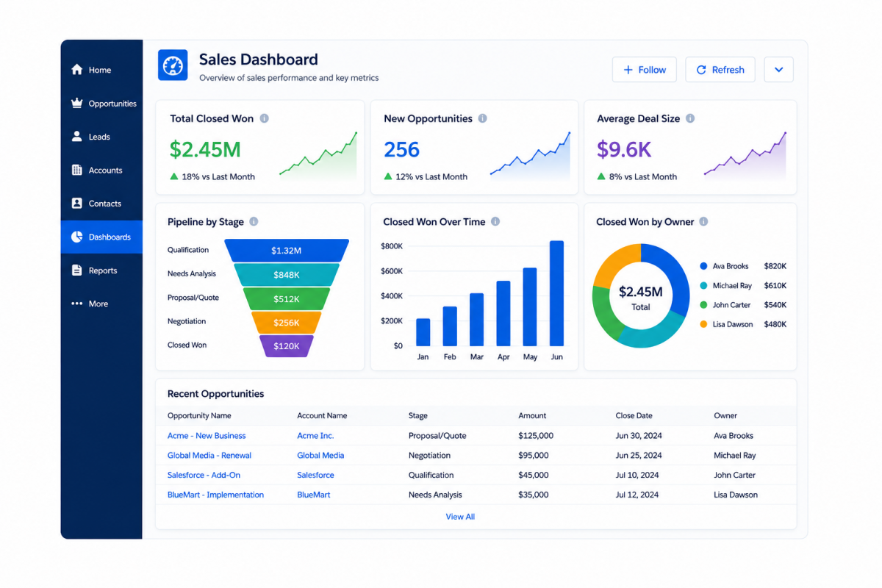Click the circular arrow icon in Refresh button
The width and height of the screenshot is (882, 588).
click(x=701, y=70)
